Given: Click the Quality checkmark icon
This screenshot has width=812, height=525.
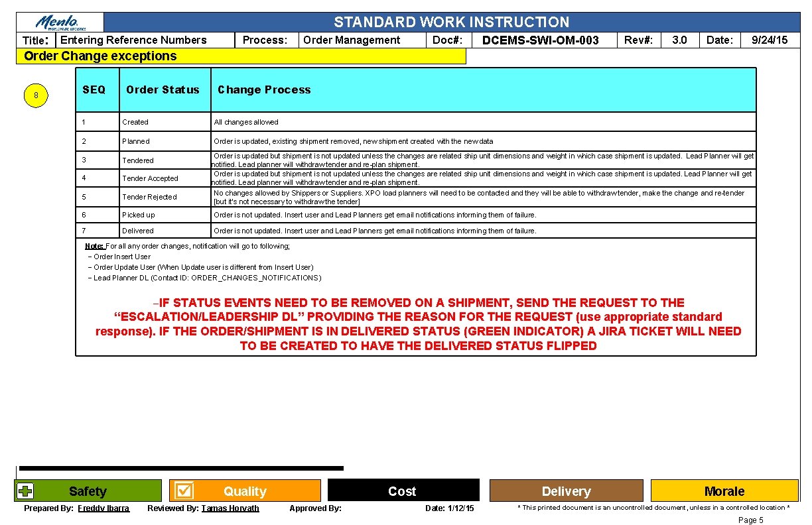Looking at the screenshot, I should [x=183, y=491].
